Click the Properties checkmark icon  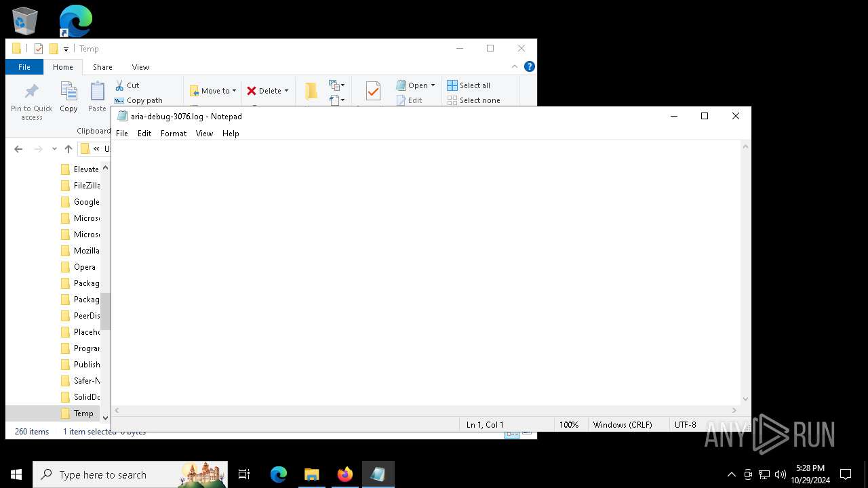(373, 91)
